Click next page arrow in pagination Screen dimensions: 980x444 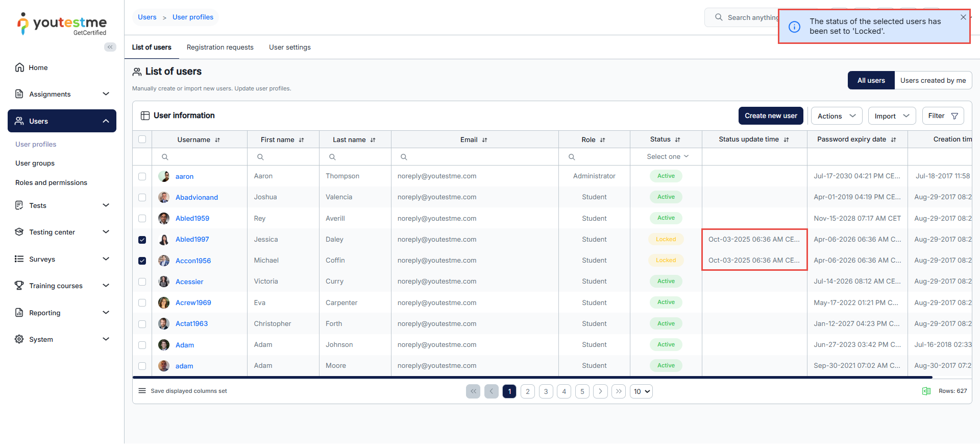point(600,391)
